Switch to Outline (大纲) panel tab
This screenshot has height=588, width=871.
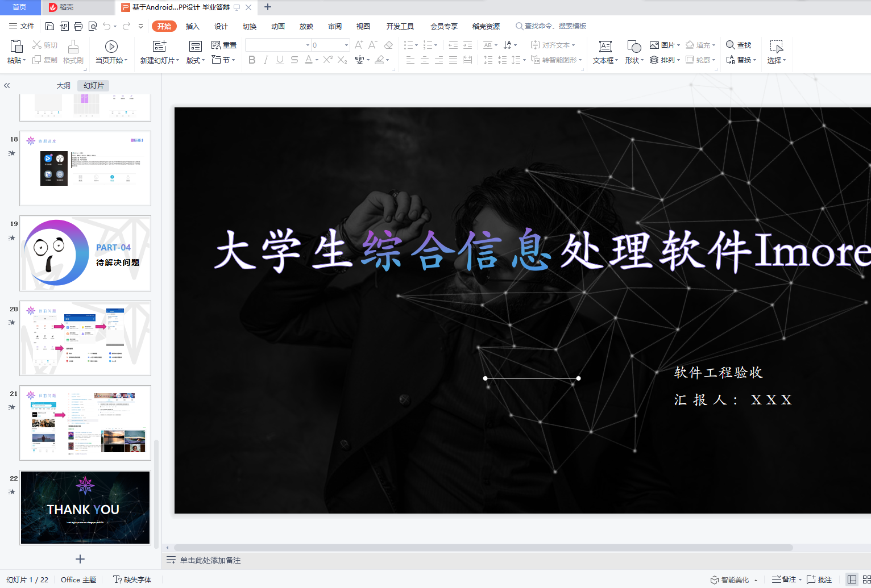(64, 86)
